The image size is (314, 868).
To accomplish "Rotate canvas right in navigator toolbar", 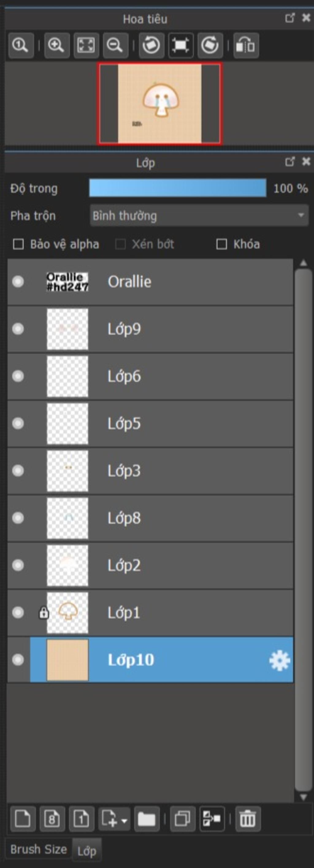I will click(210, 45).
